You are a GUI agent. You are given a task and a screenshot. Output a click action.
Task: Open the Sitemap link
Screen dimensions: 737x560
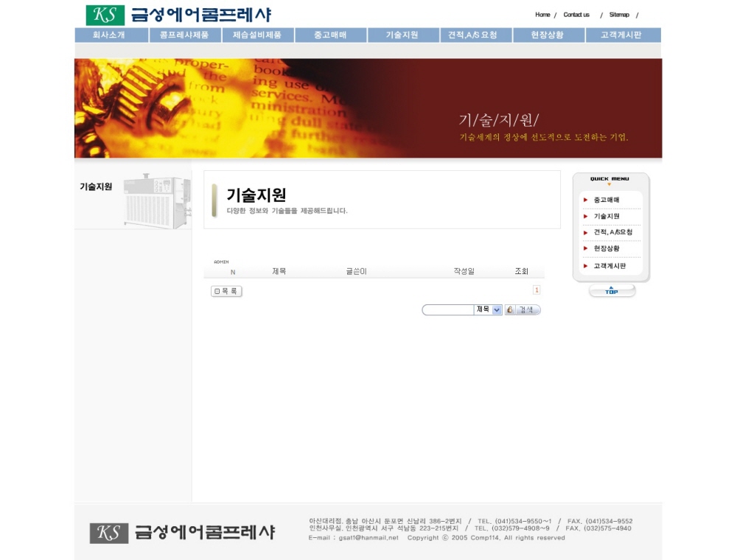pyautogui.click(x=619, y=15)
